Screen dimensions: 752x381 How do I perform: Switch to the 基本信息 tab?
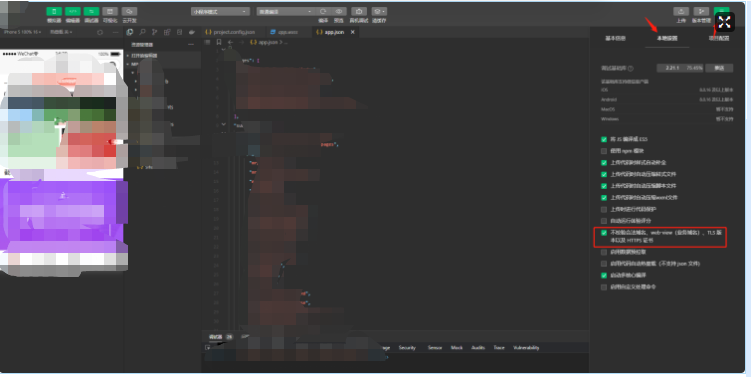(x=615, y=38)
